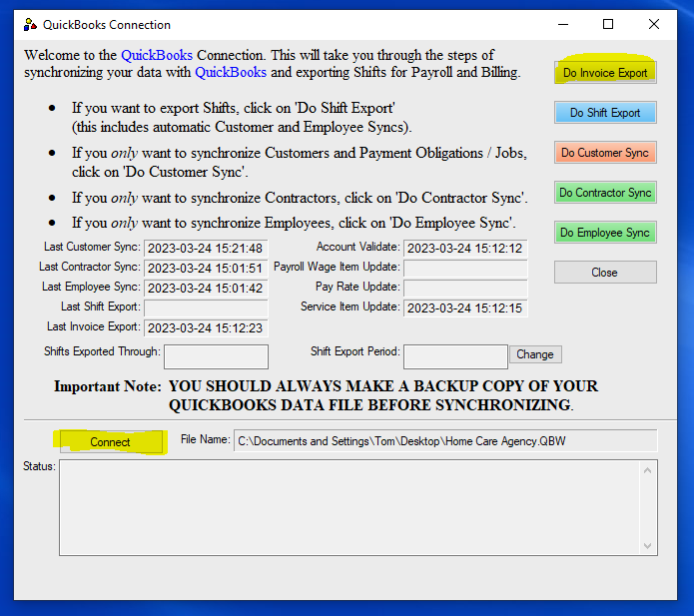Screen dimensions: 694x616
Task: Click the Last Employee Sync value field
Action: tap(206, 289)
